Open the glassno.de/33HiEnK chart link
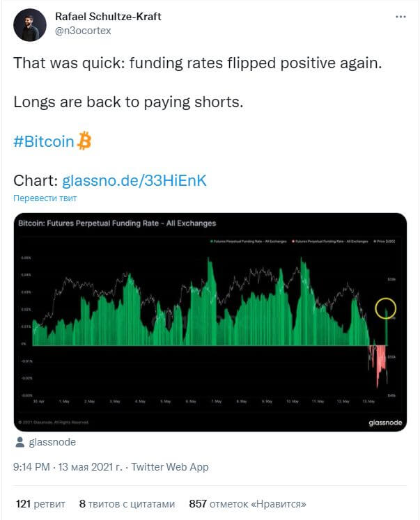Viewport: 420px width, 520px height. 134,181
